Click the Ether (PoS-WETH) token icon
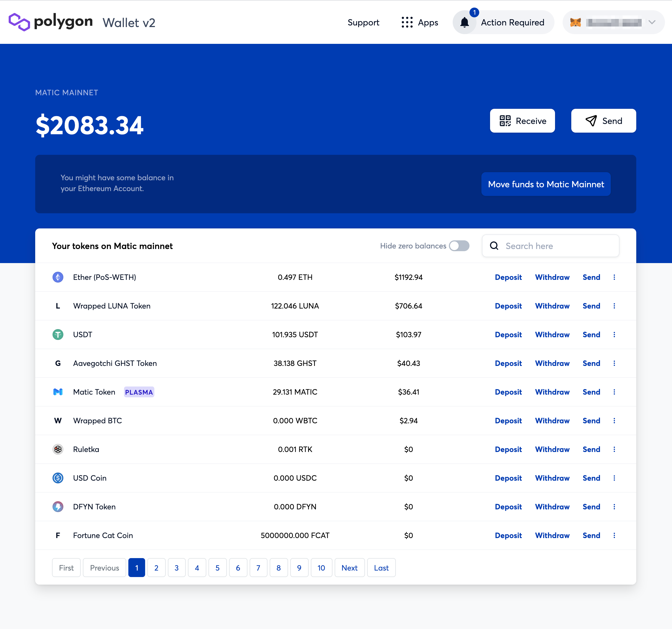The image size is (672, 629). 58,277
